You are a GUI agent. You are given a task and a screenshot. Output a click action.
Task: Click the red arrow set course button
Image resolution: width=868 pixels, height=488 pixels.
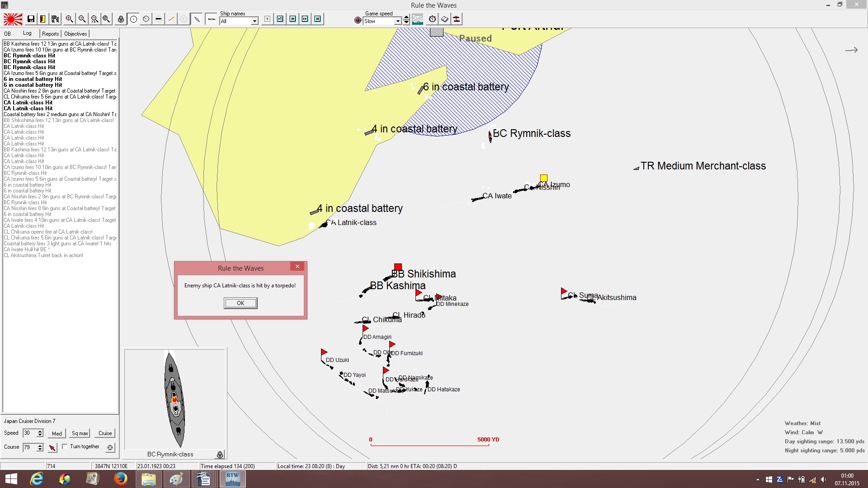pos(52,447)
